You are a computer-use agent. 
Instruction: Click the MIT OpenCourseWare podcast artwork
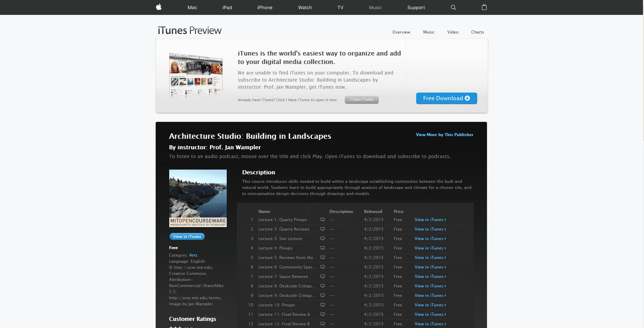pos(198,198)
